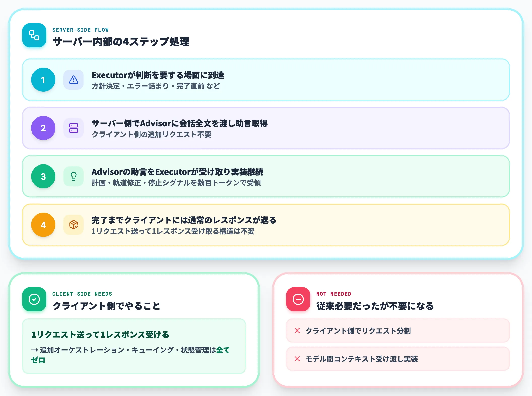Click the orange step number 4 badge

click(43, 225)
